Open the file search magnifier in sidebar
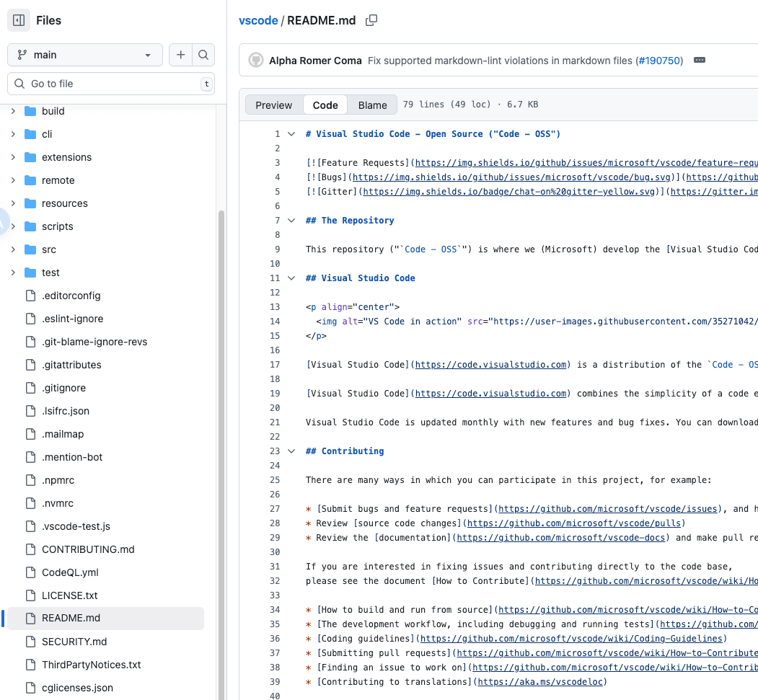This screenshot has height=700, width=758. click(x=203, y=55)
